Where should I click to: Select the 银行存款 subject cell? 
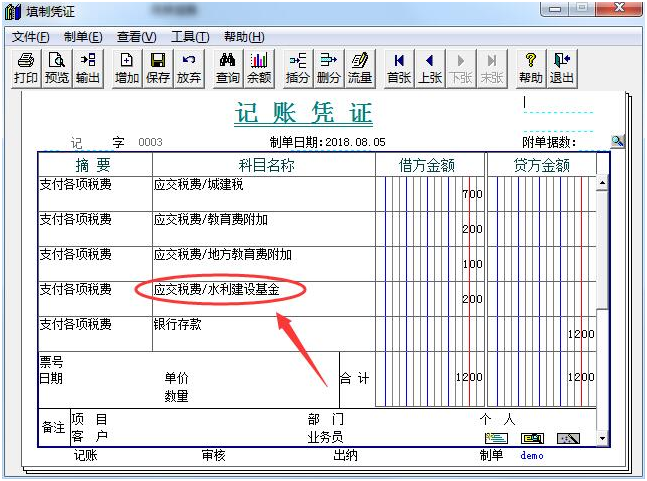coord(264,334)
